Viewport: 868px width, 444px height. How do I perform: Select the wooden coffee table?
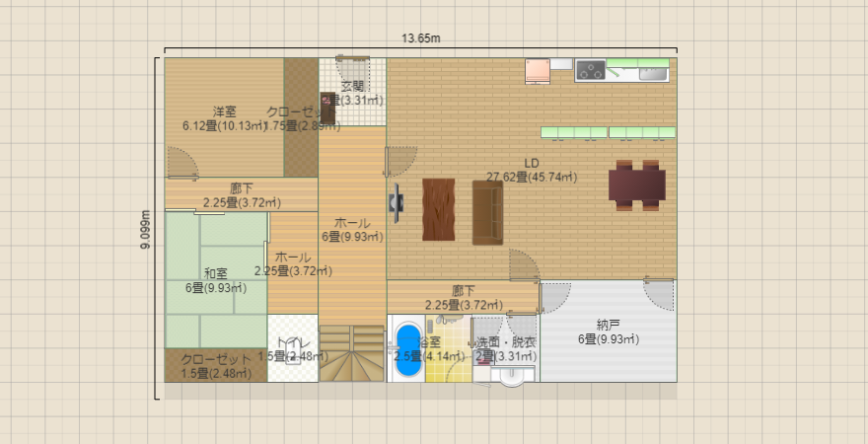pos(438,209)
